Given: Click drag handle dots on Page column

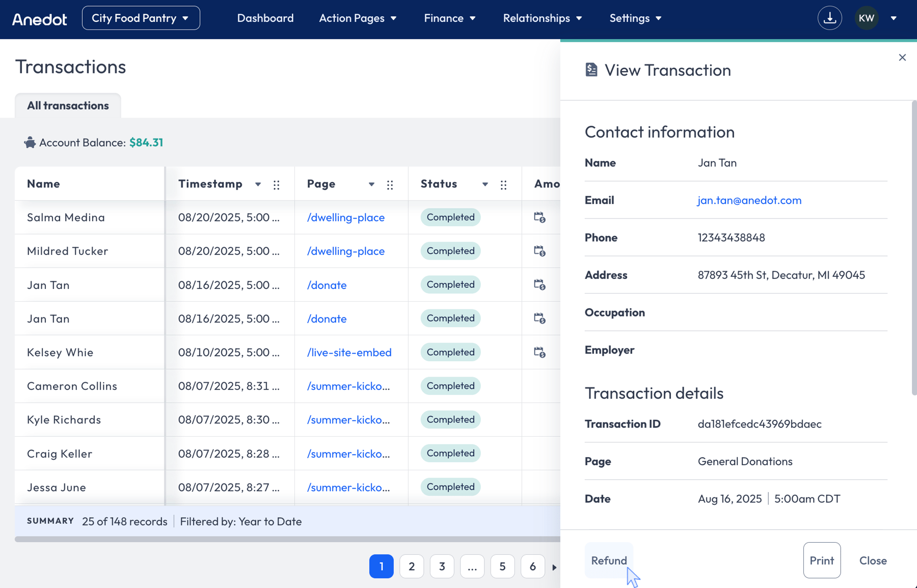Looking at the screenshot, I should tap(390, 184).
